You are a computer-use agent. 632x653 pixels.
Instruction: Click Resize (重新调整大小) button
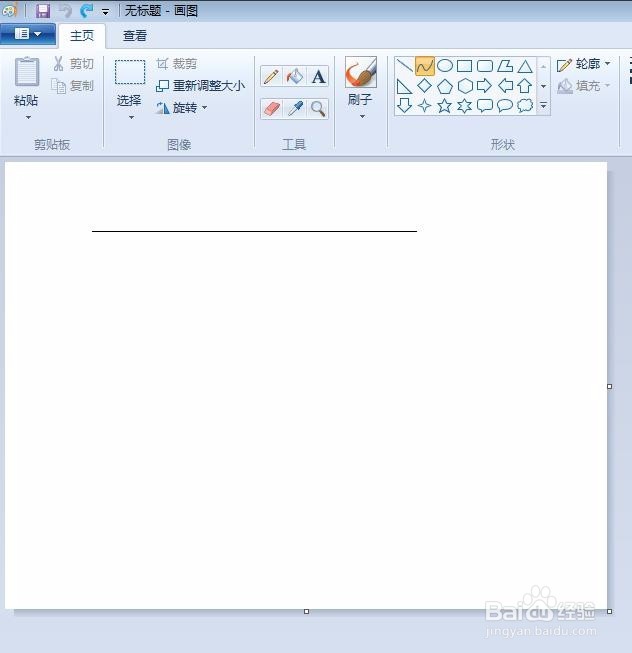click(x=200, y=86)
